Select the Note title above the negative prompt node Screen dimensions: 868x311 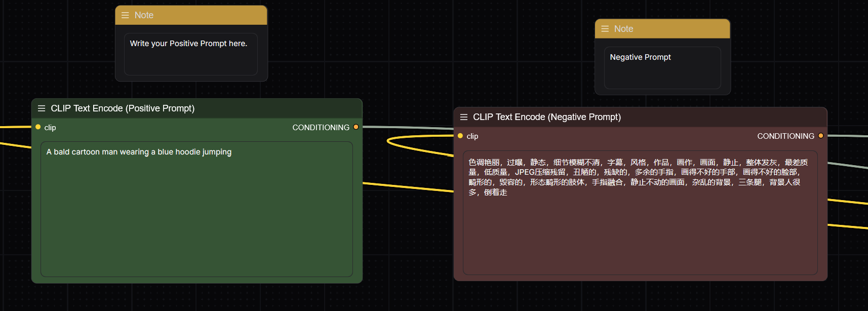pos(623,29)
